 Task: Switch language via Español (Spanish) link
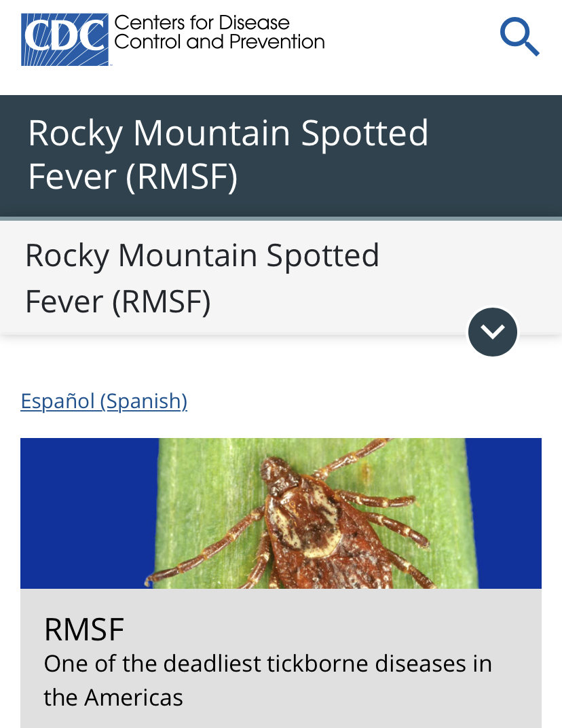pyautogui.click(x=104, y=401)
